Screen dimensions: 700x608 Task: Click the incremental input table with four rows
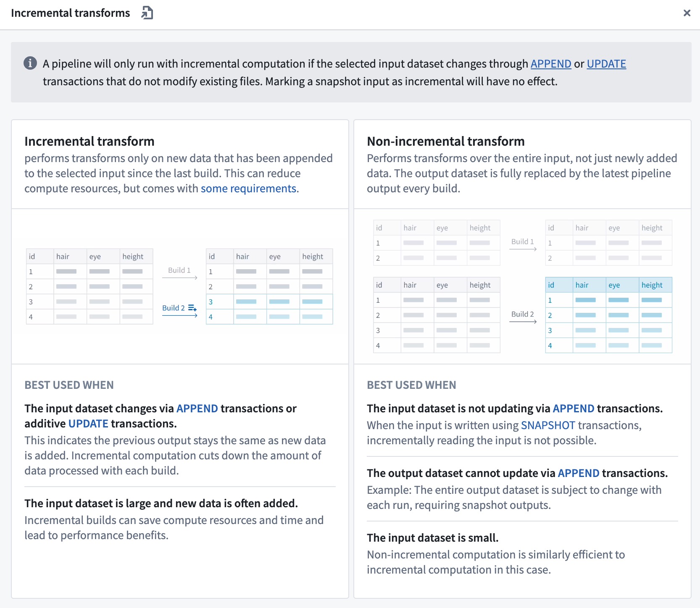click(x=89, y=286)
